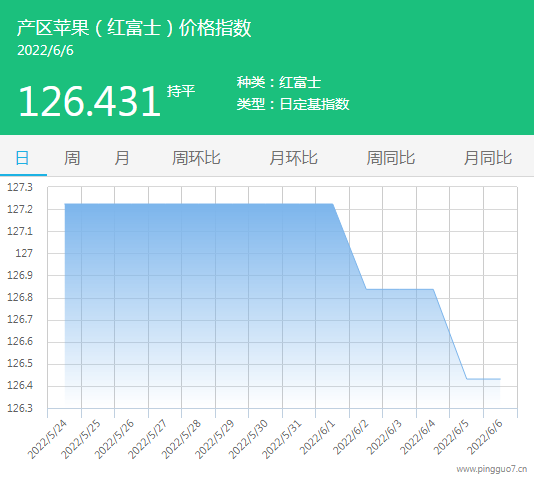Click the 2022/6/6 x-axis date label
This screenshot has width=534, height=481.
(x=485, y=438)
